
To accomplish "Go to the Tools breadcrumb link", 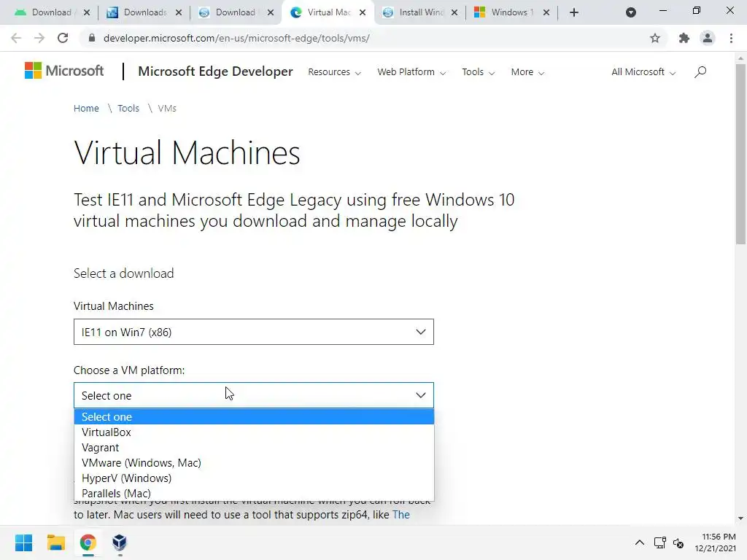I will [128, 108].
